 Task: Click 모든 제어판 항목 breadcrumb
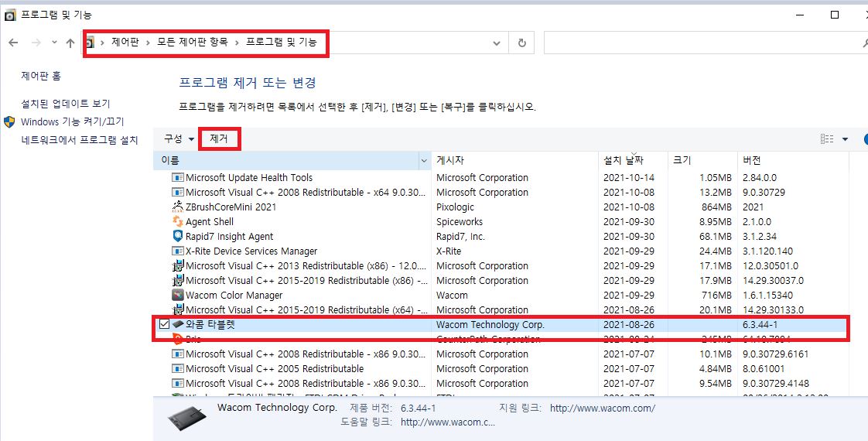[x=192, y=42]
